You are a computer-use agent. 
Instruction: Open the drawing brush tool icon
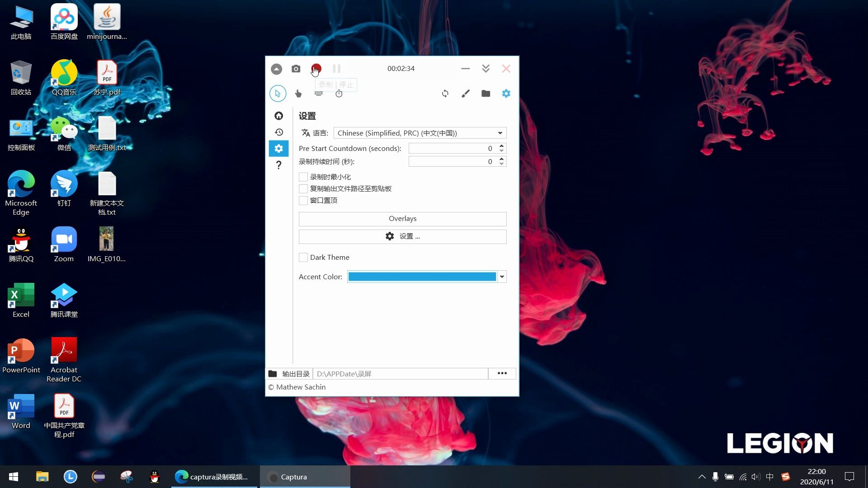tap(466, 94)
